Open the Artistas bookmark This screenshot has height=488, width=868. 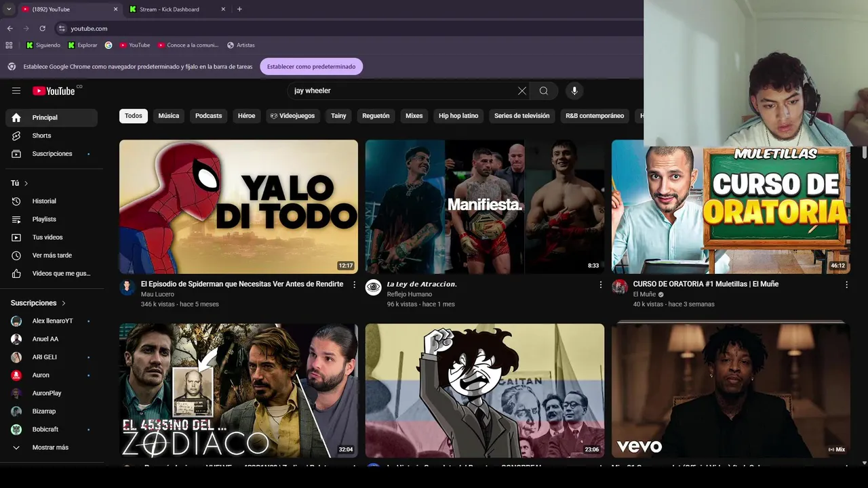coord(241,45)
